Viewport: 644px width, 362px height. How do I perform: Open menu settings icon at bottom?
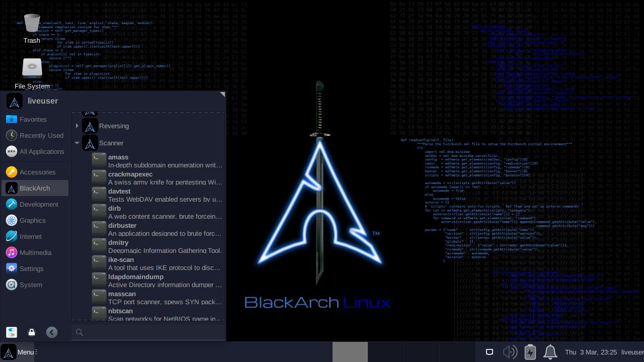click(x=12, y=332)
